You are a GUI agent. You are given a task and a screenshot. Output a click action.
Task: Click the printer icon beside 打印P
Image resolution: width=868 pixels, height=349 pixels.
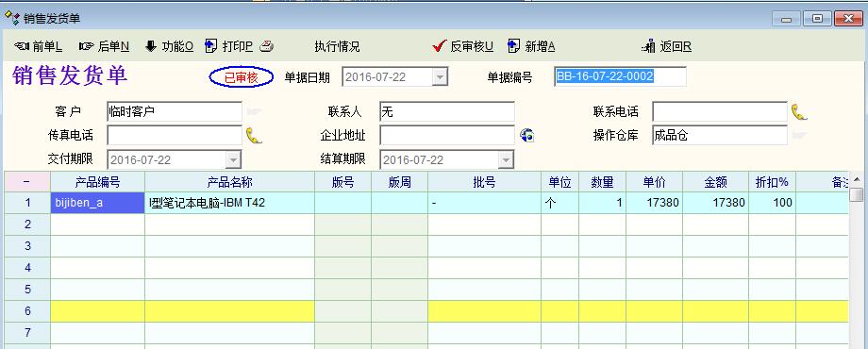point(267,46)
